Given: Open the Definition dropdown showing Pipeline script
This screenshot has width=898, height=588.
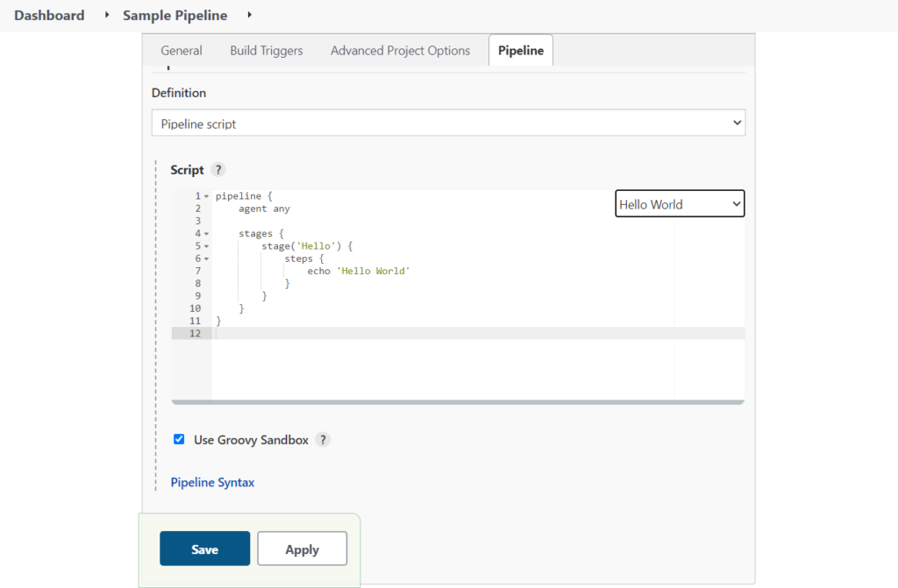Looking at the screenshot, I should [448, 123].
